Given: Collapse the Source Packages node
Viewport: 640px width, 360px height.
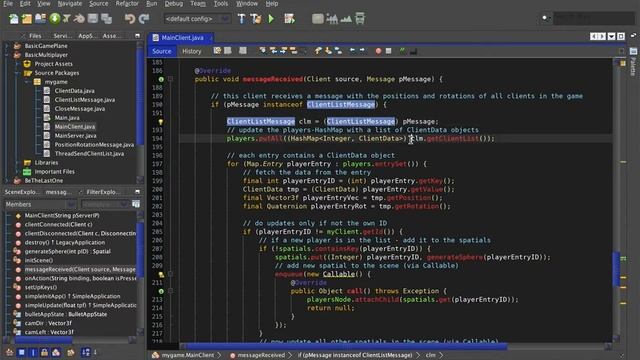Looking at the screenshot, I should [17, 73].
